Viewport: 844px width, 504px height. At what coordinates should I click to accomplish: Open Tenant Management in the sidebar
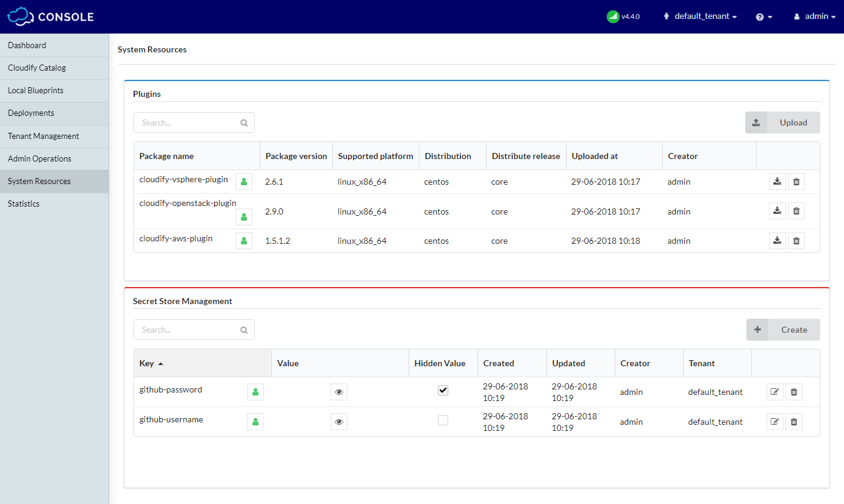(54, 136)
